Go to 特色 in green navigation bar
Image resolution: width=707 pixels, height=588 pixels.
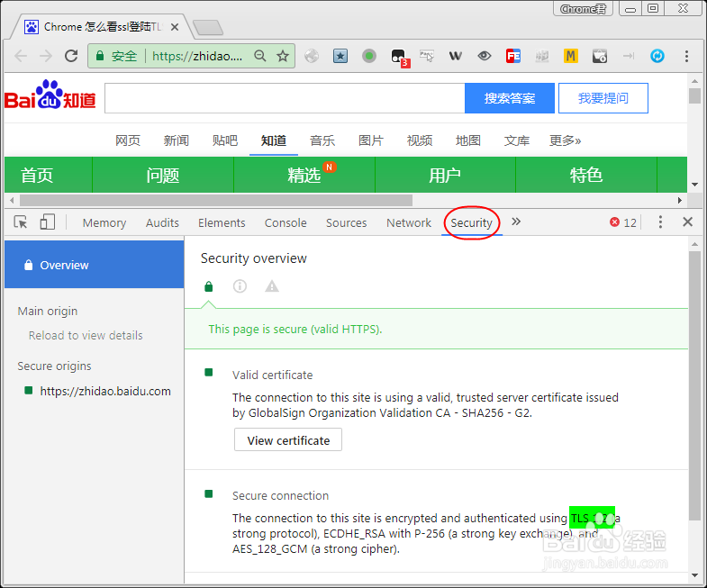(x=586, y=175)
